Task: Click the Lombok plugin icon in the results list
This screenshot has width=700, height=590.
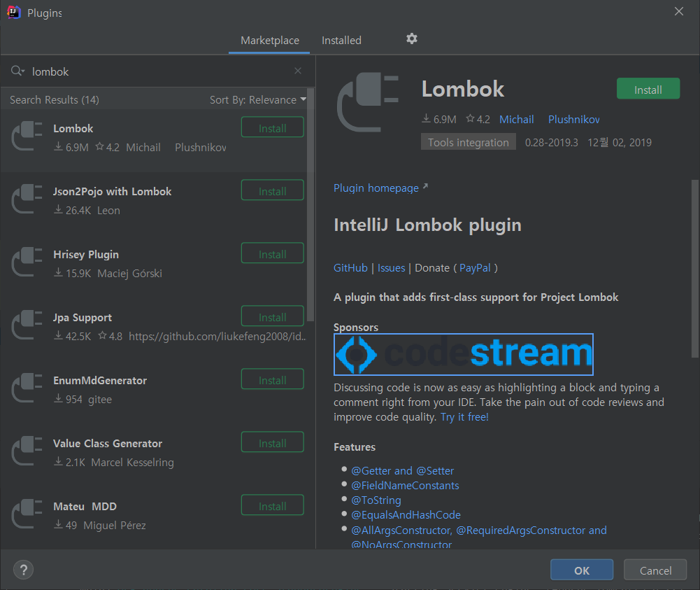Action: coord(27,136)
